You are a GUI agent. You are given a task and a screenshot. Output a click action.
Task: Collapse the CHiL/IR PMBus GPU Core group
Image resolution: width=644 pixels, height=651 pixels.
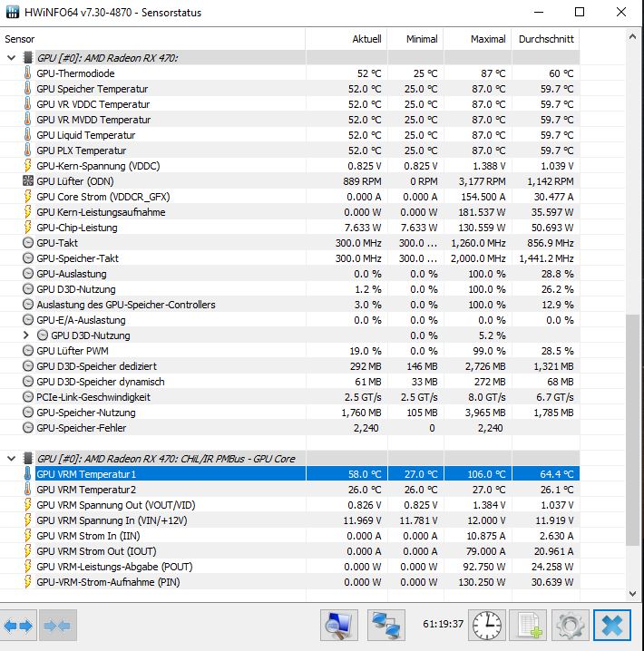[x=11, y=459]
